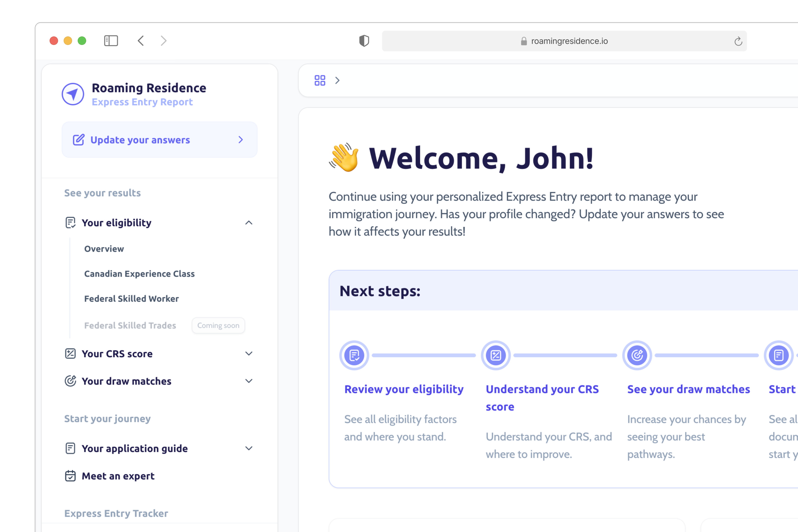Screen dimensions: 798x532
Task: Click the draw matches target step icon
Action: point(637,355)
